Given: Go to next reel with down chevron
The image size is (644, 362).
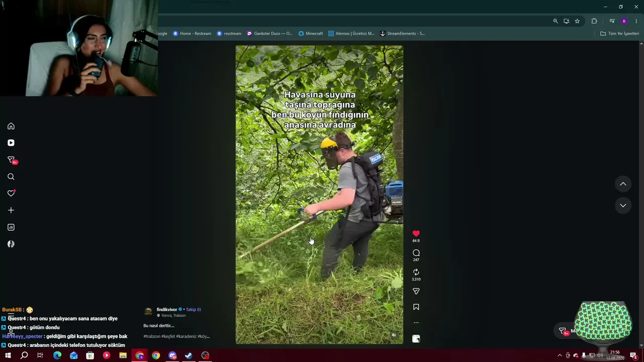Looking at the screenshot, I should pyautogui.click(x=623, y=205).
